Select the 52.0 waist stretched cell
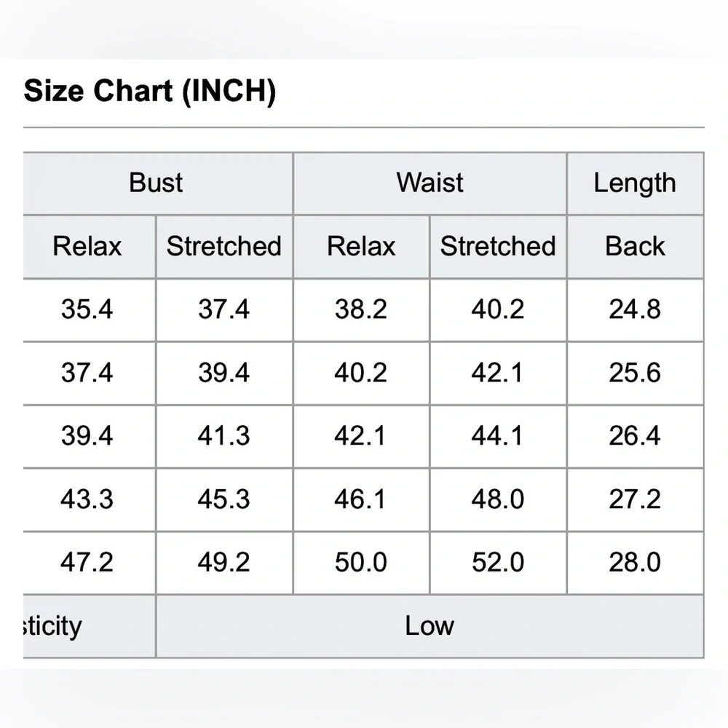Viewport: 728px width, 728px height. click(x=498, y=563)
